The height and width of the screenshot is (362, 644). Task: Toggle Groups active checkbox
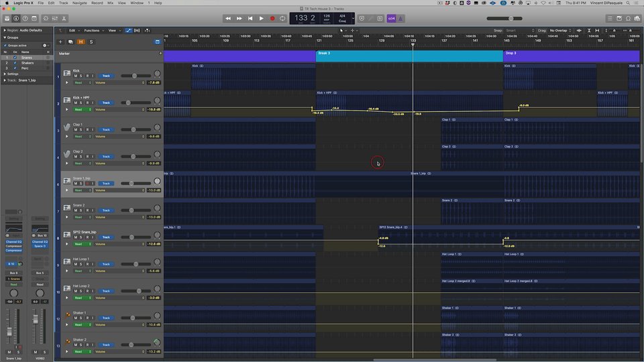tap(5, 46)
